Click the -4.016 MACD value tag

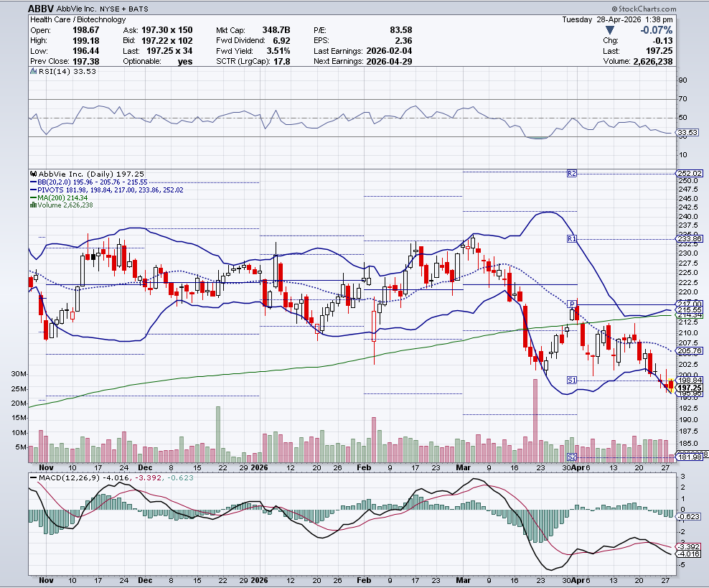tap(689, 554)
